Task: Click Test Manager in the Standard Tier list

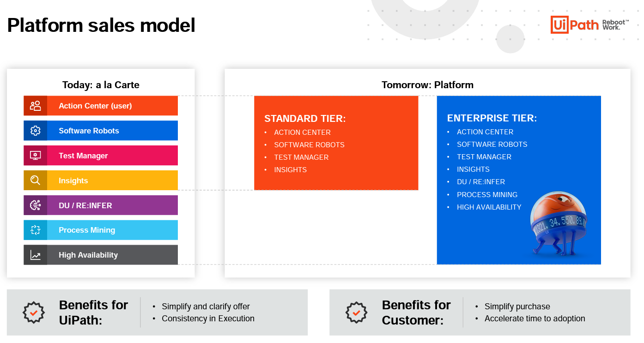Action: coord(301,157)
